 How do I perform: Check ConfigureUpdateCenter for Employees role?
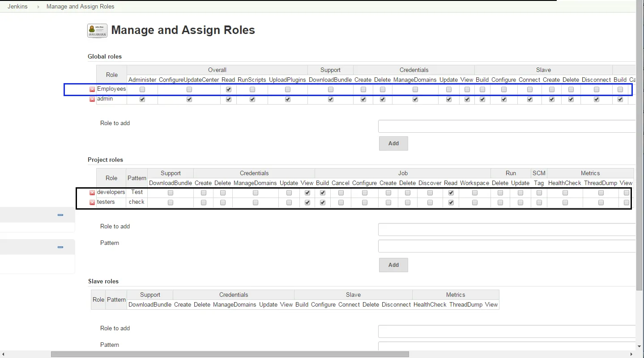click(x=189, y=89)
